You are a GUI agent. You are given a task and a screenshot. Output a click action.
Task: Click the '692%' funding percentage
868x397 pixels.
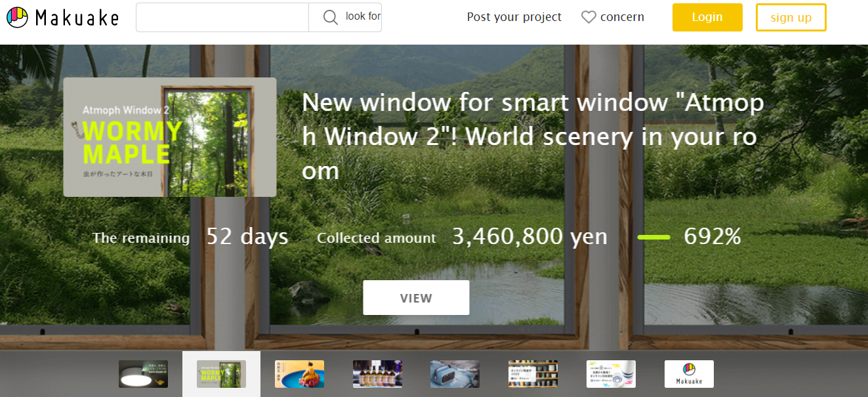(713, 237)
